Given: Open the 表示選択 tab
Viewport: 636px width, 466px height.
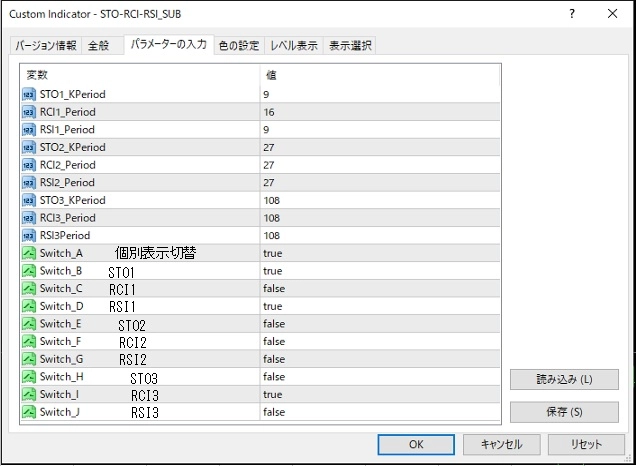Looking at the screenshot, I should pos(350,45).
